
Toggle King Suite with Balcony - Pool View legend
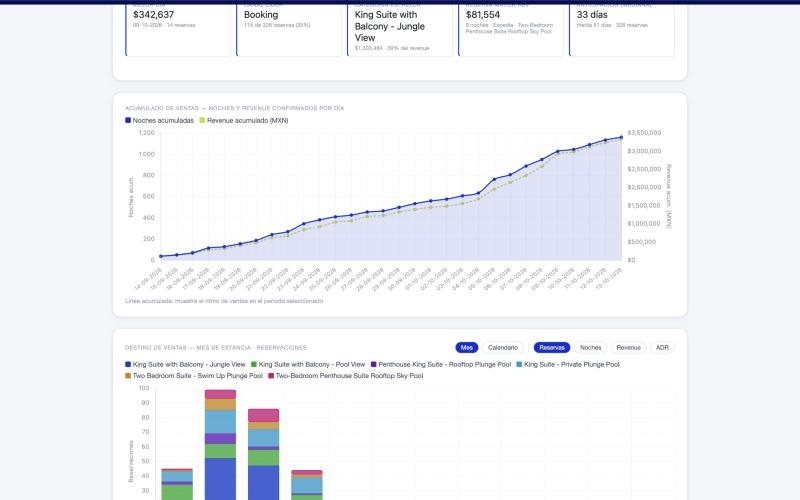[308, 364]
